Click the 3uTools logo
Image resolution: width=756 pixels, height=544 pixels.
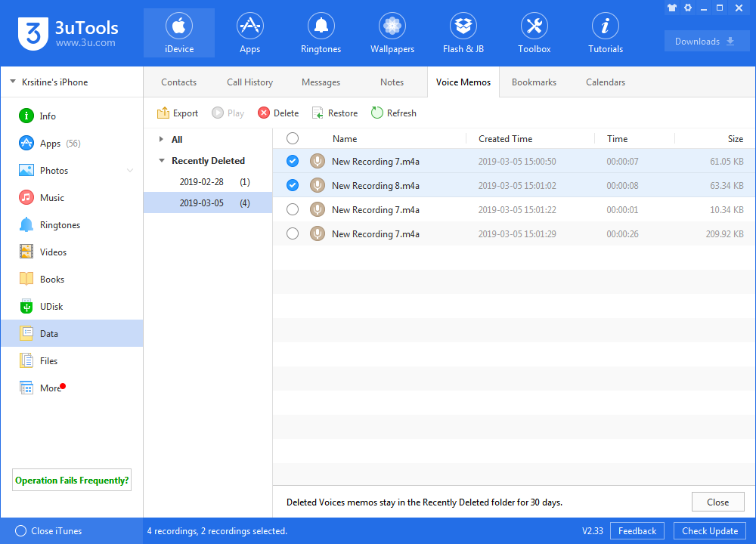pyautogui.click(x=68, y=33)
